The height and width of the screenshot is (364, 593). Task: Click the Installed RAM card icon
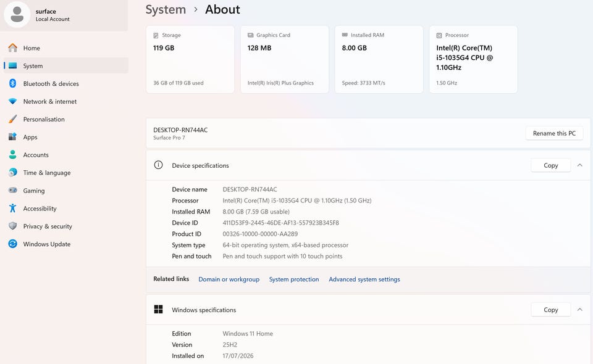click(x=345, y=35)
